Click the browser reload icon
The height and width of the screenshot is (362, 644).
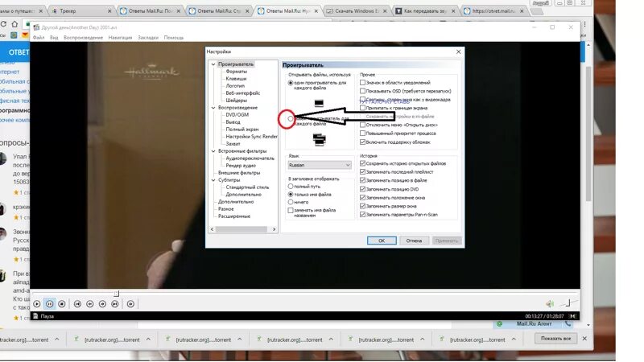[3, 24]
